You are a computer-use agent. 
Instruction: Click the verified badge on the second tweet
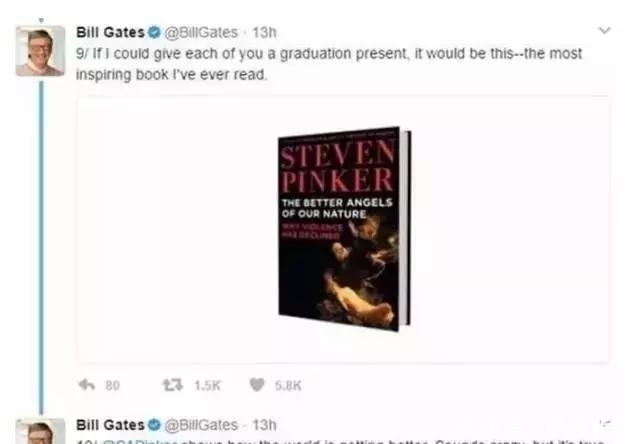[154, 425]
